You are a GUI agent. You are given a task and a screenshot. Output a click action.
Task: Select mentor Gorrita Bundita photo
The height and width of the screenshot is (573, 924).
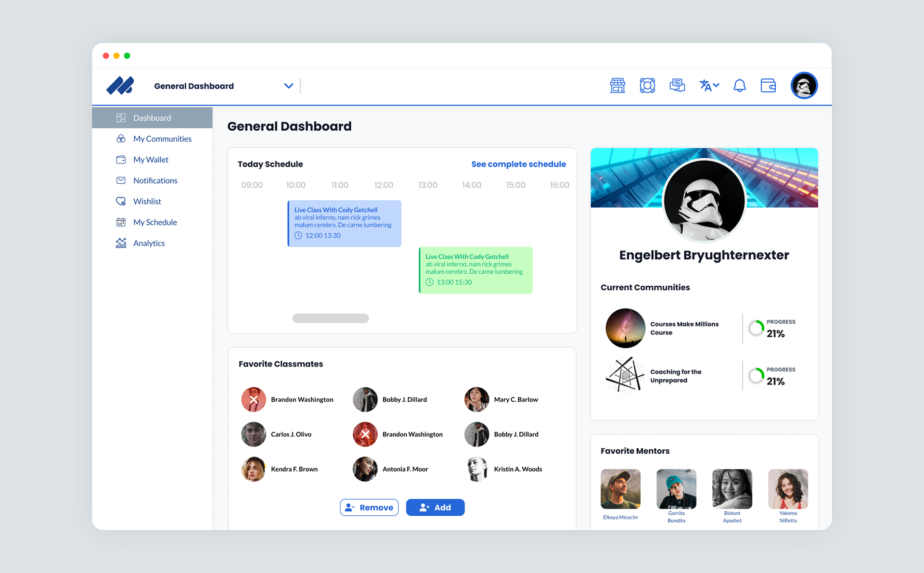click(x=676, y=489)
